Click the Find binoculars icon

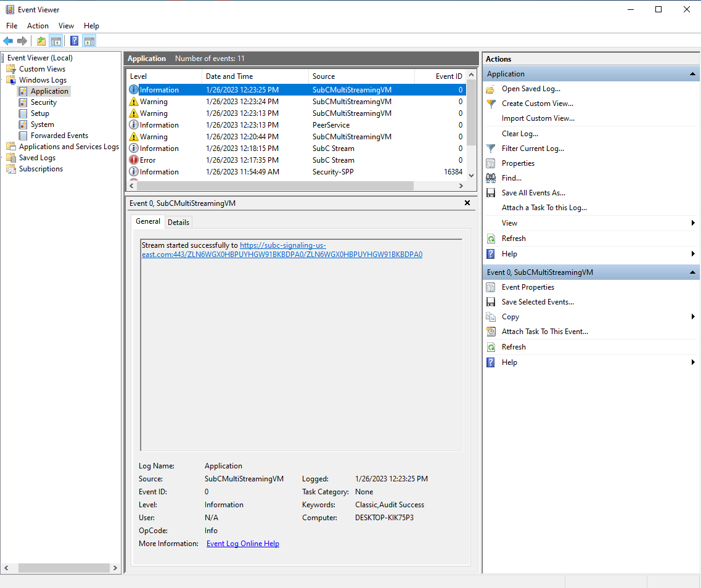(491, 178)
